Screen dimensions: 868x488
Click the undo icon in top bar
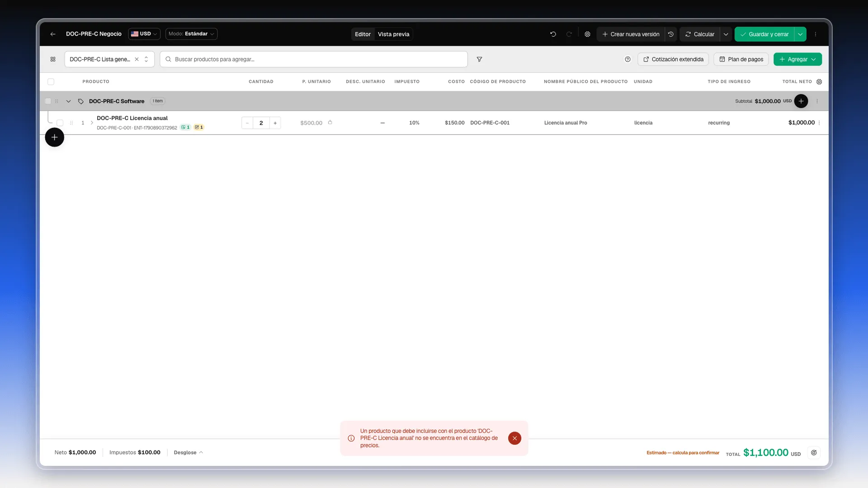point(553,34)
